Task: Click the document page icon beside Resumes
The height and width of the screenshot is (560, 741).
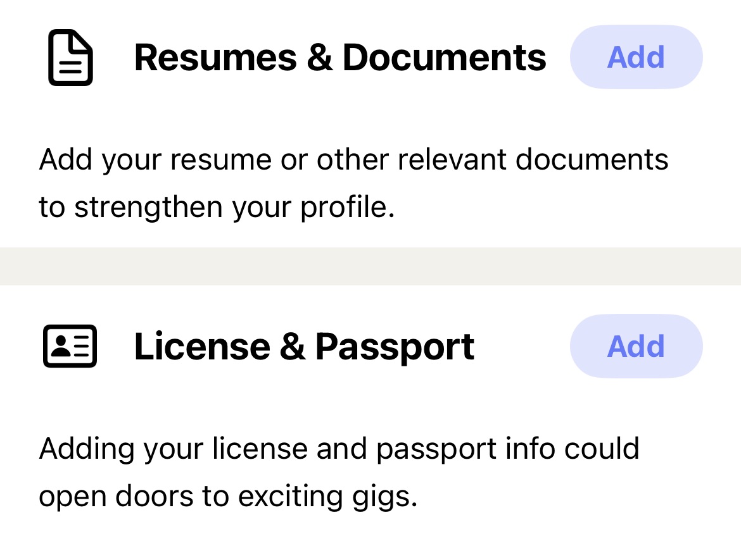Action: 70,58
